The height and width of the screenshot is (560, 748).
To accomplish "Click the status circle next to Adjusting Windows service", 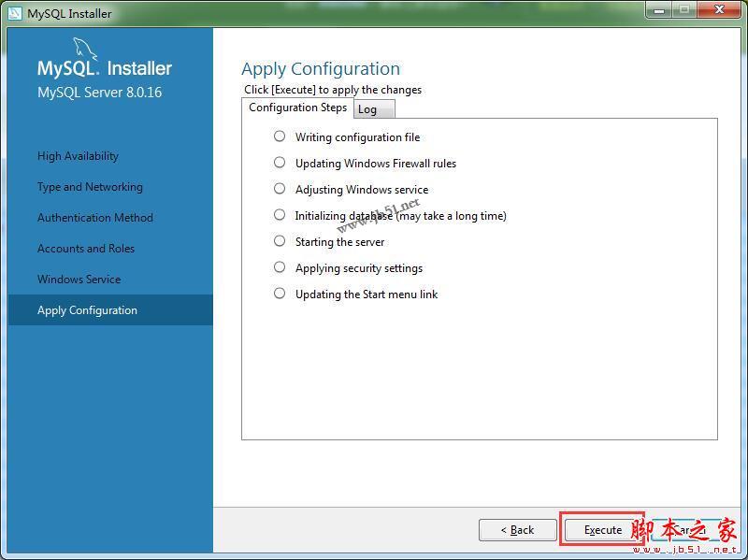I will pyautogui.click(x=279, y=189).
